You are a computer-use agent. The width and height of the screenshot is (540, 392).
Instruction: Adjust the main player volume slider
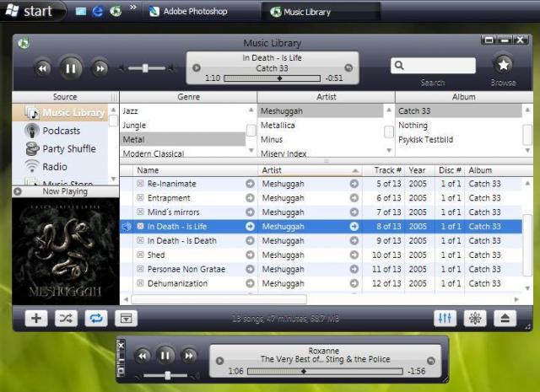click(147, 68)
